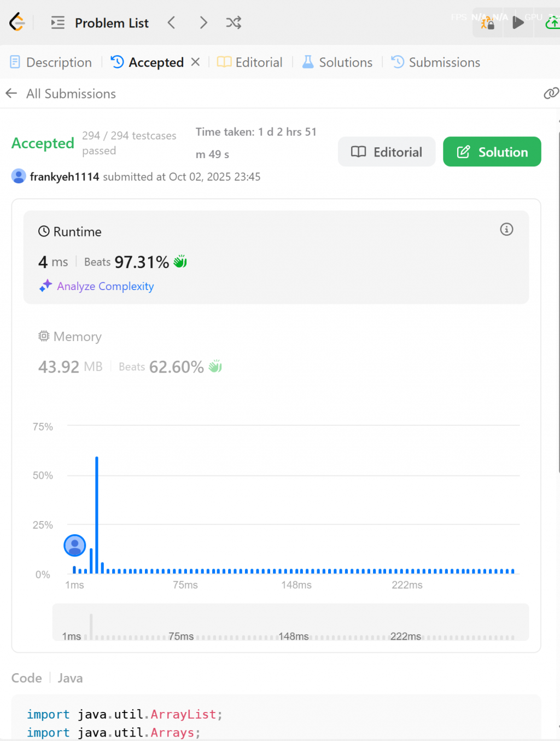
Task: Click the debugger lock icon
Action: pyautogui.click(x=487, y=23)
